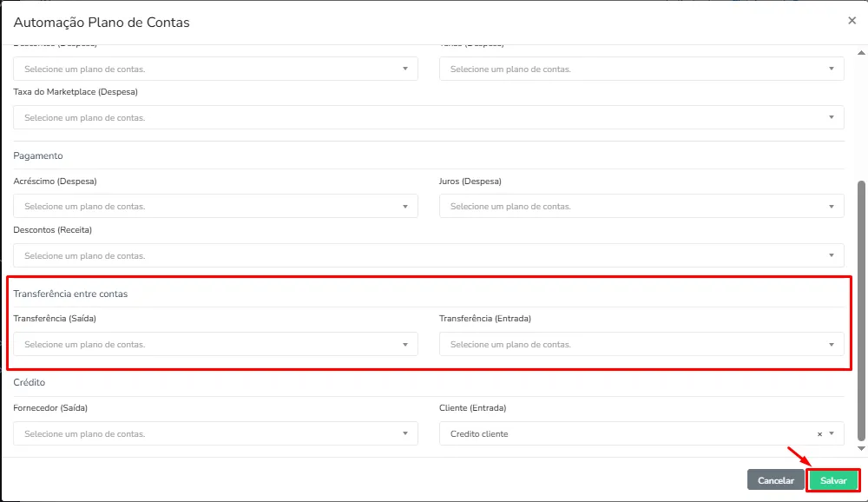Click the vertical scrollbar thumb
Viewport: 868px width, 502px height.
pyautogui.click(x=861, y=310)
